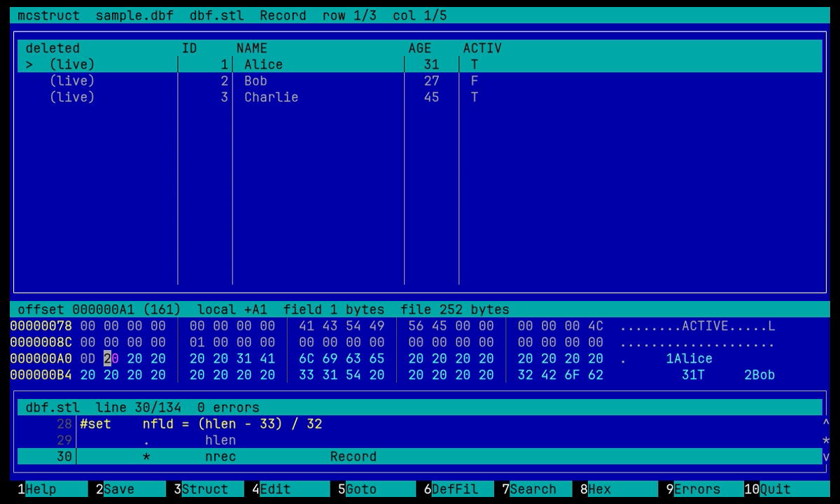The height and width of the screenshot is (504, 840).
Task: Click age value 31 in Alice's row
Action: [431, 64]
